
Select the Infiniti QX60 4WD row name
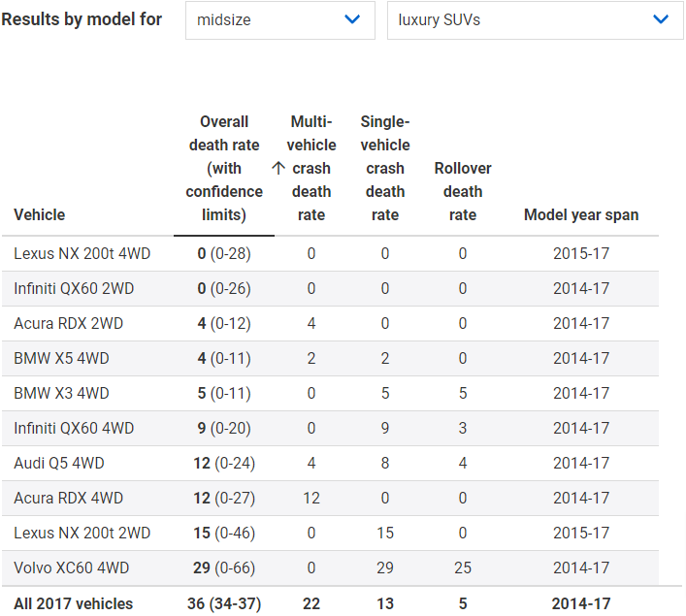pos(74,429)
